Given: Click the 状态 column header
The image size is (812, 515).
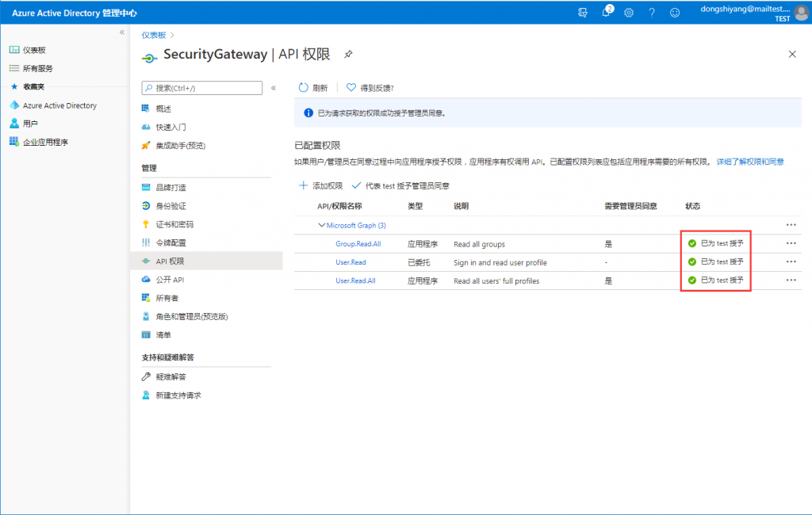Looking at the screenshot, I should [x=692, y=206].
